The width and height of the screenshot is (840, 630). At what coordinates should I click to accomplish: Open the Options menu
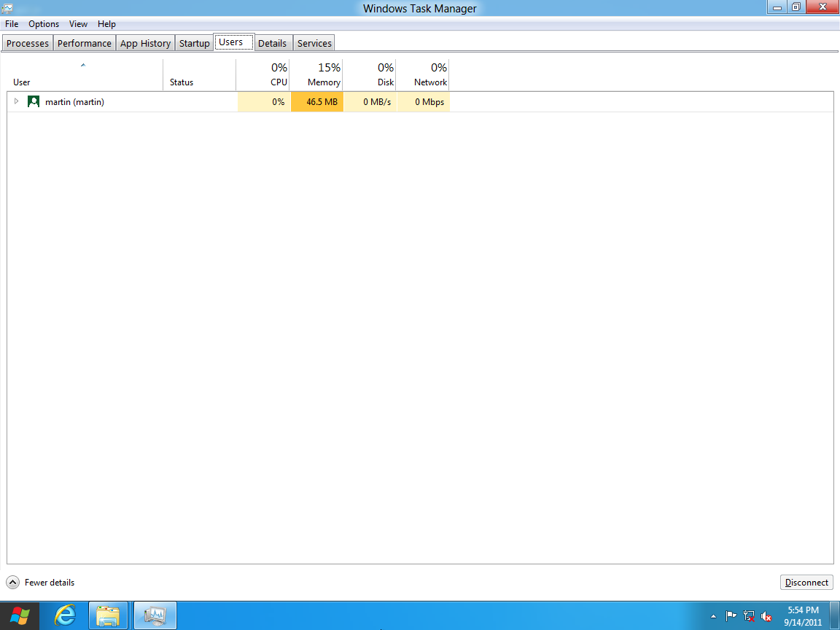coord(44,24)
